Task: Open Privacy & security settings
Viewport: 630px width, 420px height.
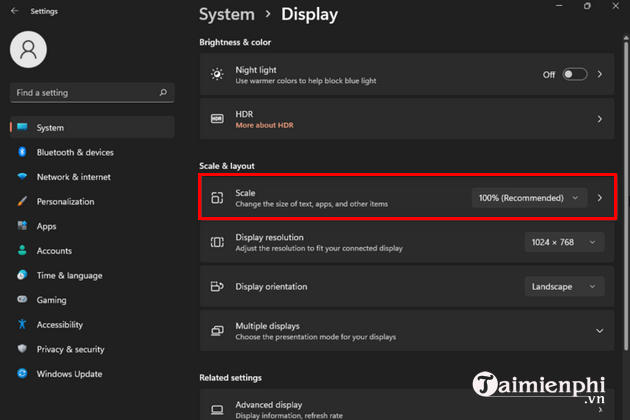Action: point(92,349)
